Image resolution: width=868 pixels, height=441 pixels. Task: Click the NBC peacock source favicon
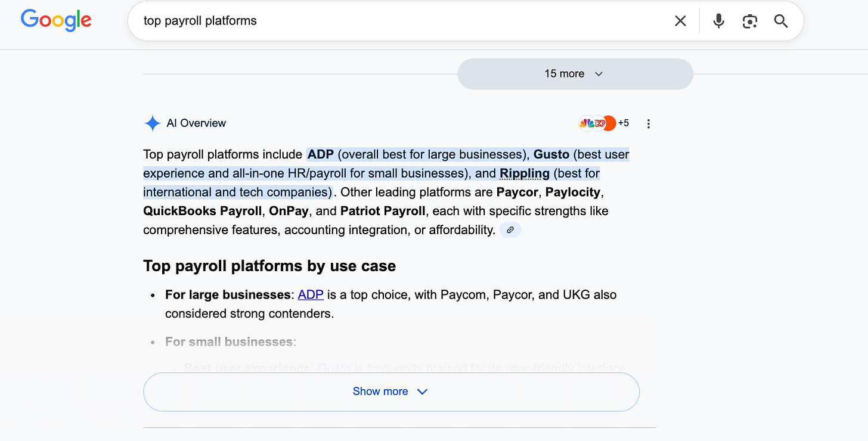click(586, 123)
